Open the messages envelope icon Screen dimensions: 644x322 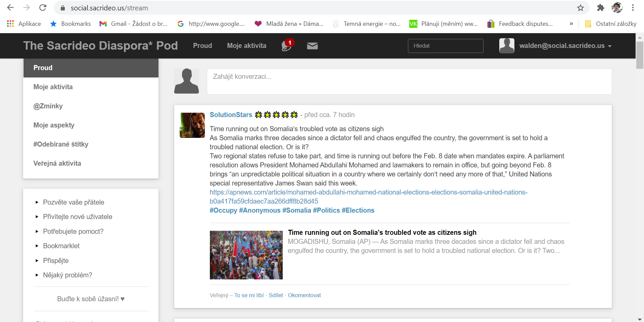[x=312, y=46]
